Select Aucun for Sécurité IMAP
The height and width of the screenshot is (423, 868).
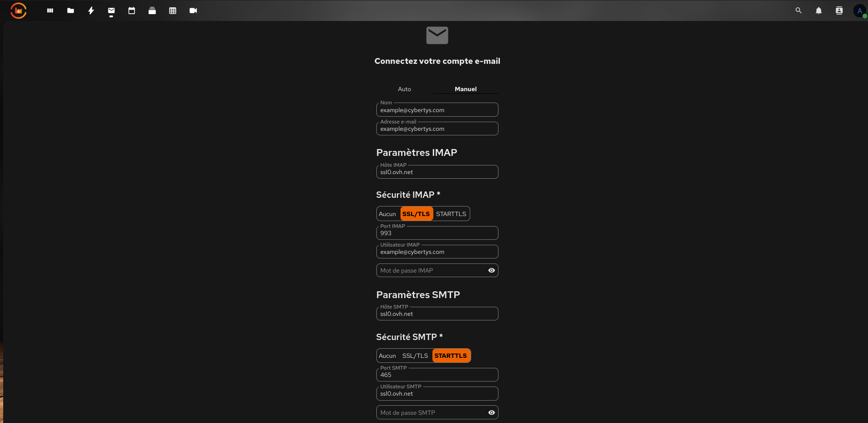(388, 213)
